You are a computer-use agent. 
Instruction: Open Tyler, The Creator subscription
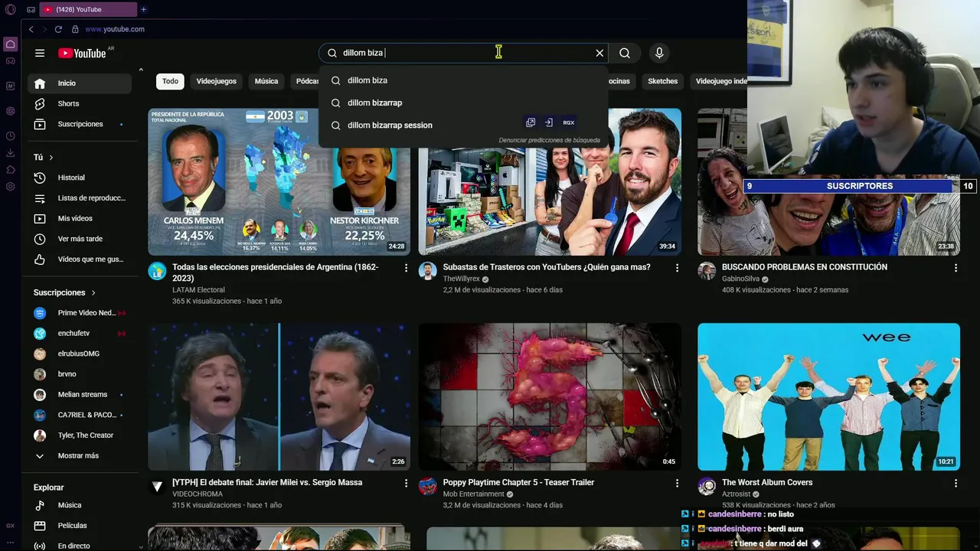tap(80, 435)
